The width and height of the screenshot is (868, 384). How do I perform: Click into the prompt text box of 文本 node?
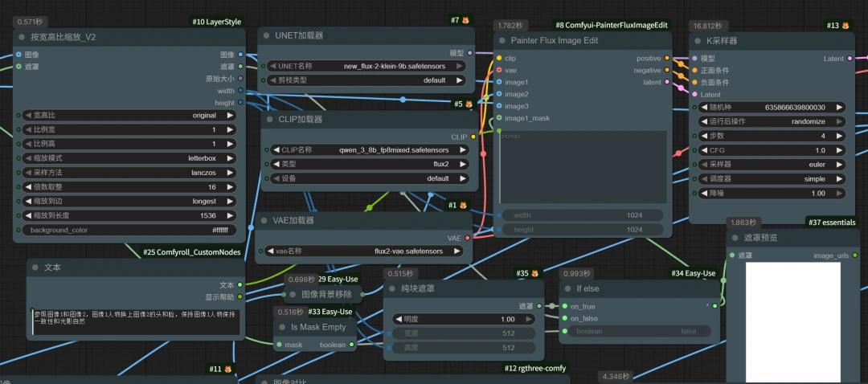(134, 321)
